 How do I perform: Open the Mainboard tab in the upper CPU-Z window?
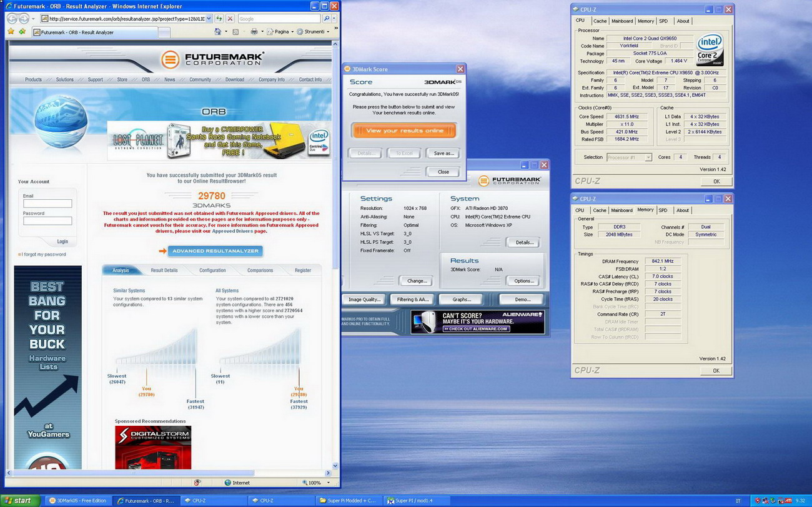point(621,21)
